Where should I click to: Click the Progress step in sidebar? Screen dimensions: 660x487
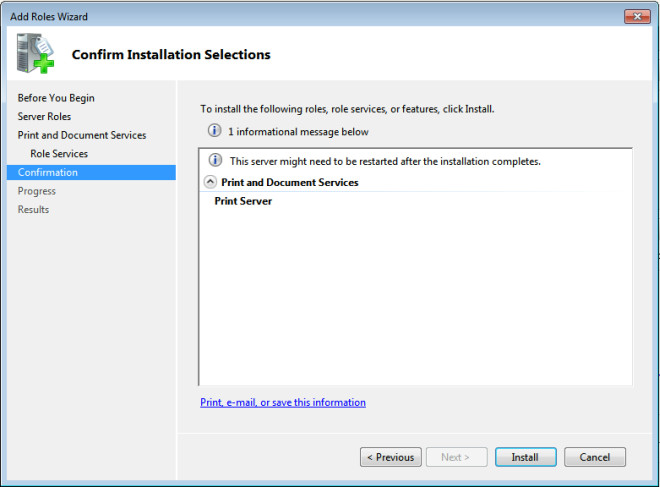tap(37, 191)
